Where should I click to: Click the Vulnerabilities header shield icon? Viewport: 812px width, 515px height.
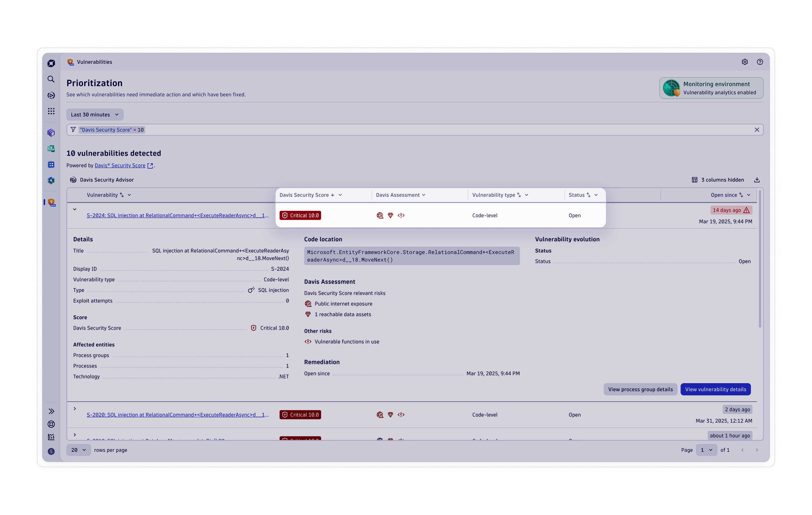71,62
